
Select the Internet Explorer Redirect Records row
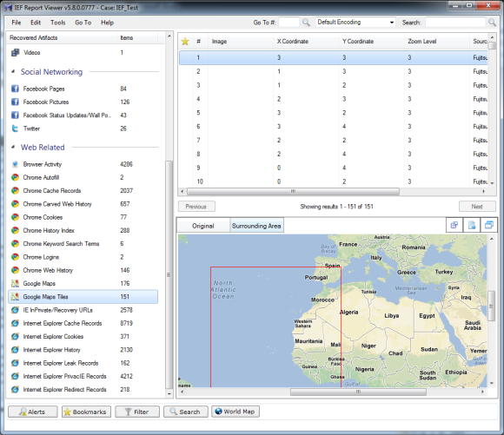83,389
